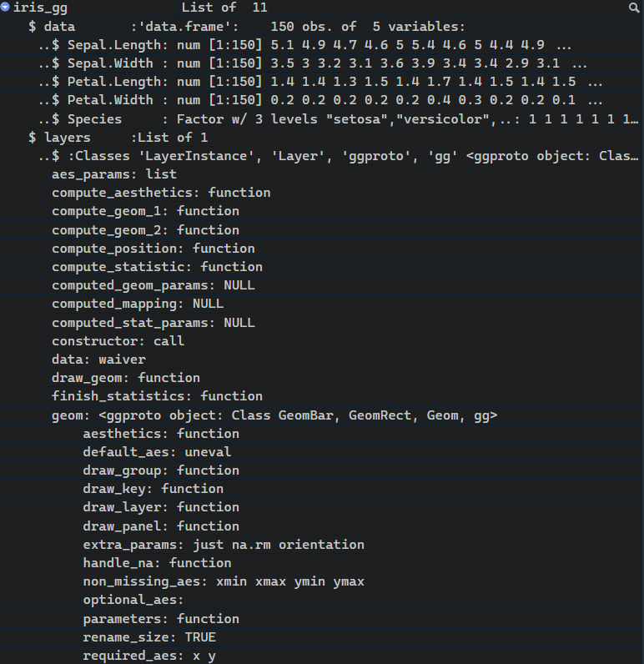
Task: Click the required_aes: x y line
Action: tap(149, 656)
